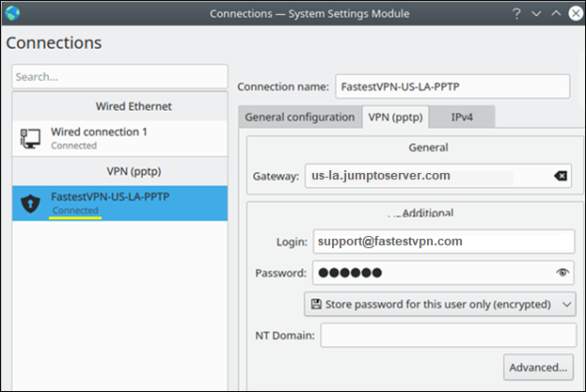This screenshot has height=392, width=586.
Task: Select Wired connection 1 entry
Action: click(119, 138)
